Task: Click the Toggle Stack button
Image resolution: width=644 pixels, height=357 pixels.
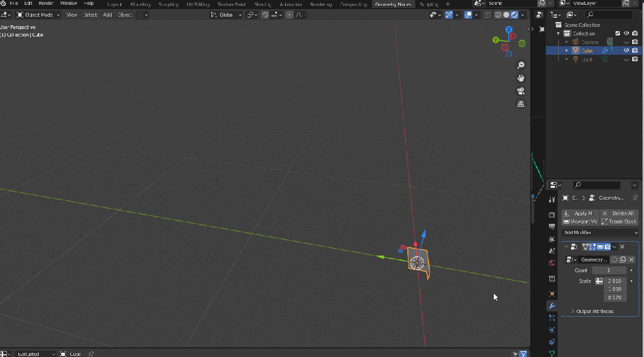Action: [x=619, y=221]
